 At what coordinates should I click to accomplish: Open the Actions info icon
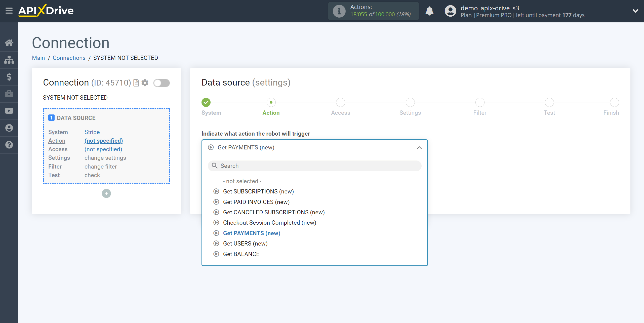pyautogui.click(x=339, y=11)
